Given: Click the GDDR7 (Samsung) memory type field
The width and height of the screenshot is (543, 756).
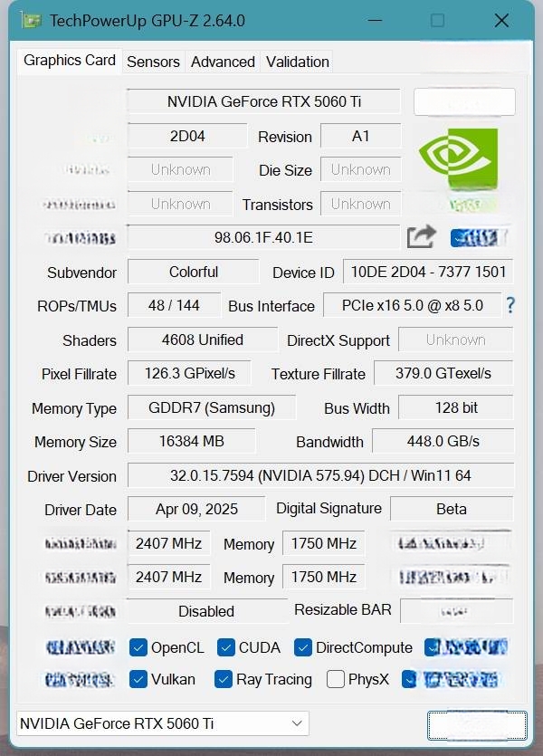Looking at the screenshot, I should (212, 408).
